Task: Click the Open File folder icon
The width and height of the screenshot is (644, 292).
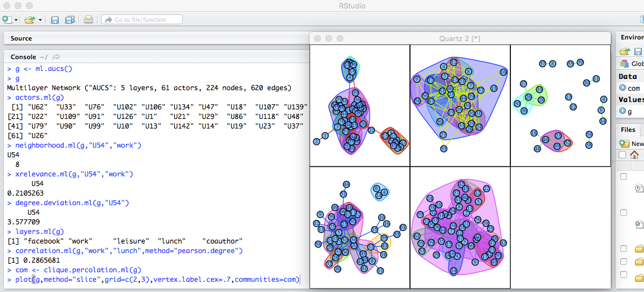Action: pyautogui.click(x=30, y=20)
